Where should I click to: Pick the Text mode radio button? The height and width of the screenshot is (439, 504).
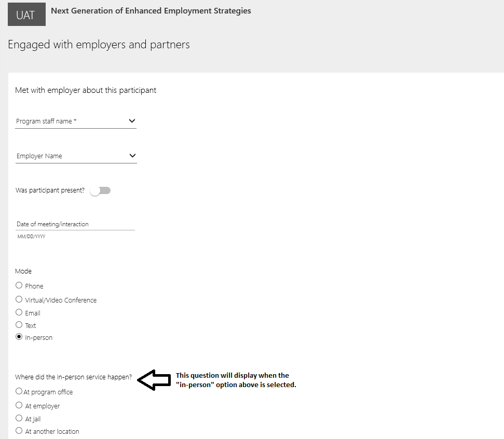[19, 325]
